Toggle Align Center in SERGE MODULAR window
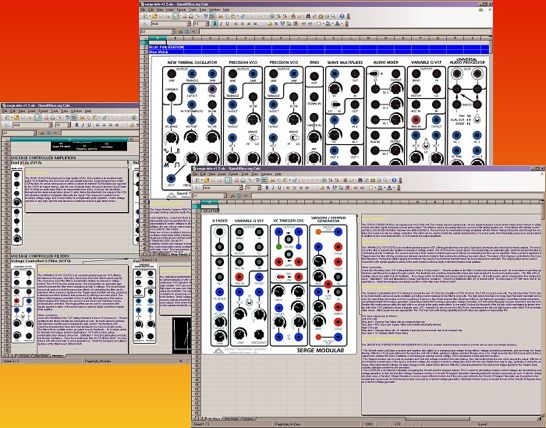This screenshot has width=546, height=428. click(x=295, y=188)
